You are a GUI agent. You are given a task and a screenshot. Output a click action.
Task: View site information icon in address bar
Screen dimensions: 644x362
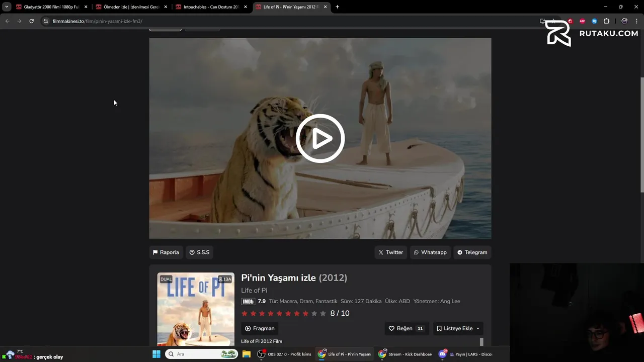[46, 21]
